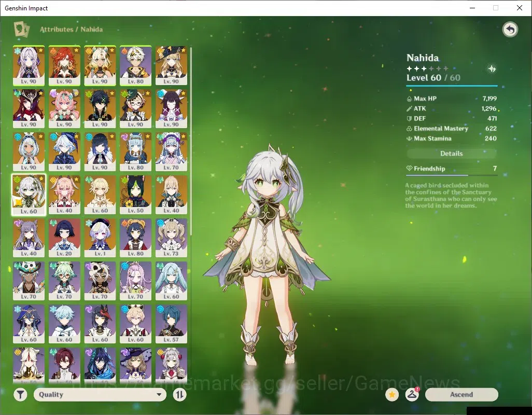Select Yae Miko's Lv. 40 portrait

[64, 195]
